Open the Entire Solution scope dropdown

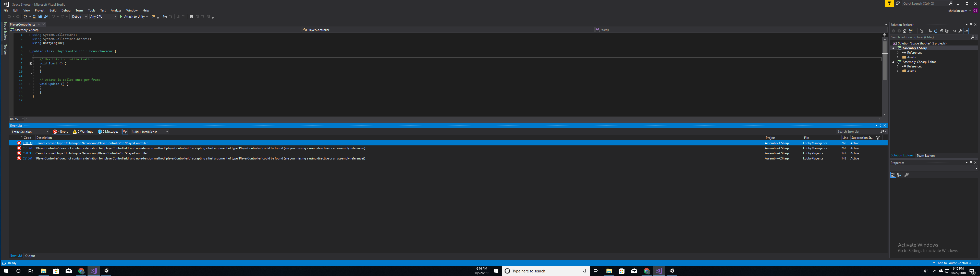[x=30, y=132]
